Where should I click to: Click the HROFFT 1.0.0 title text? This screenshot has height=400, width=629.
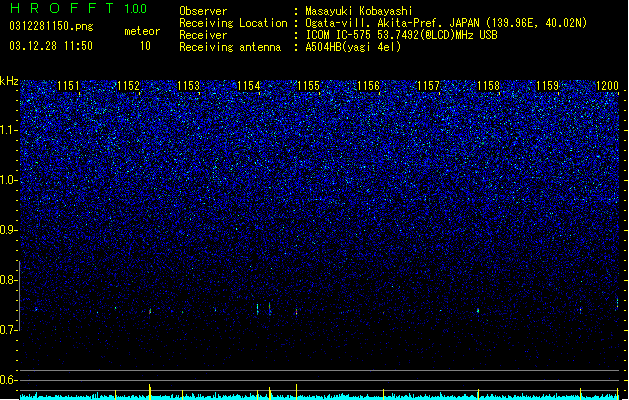coord(79,8)
